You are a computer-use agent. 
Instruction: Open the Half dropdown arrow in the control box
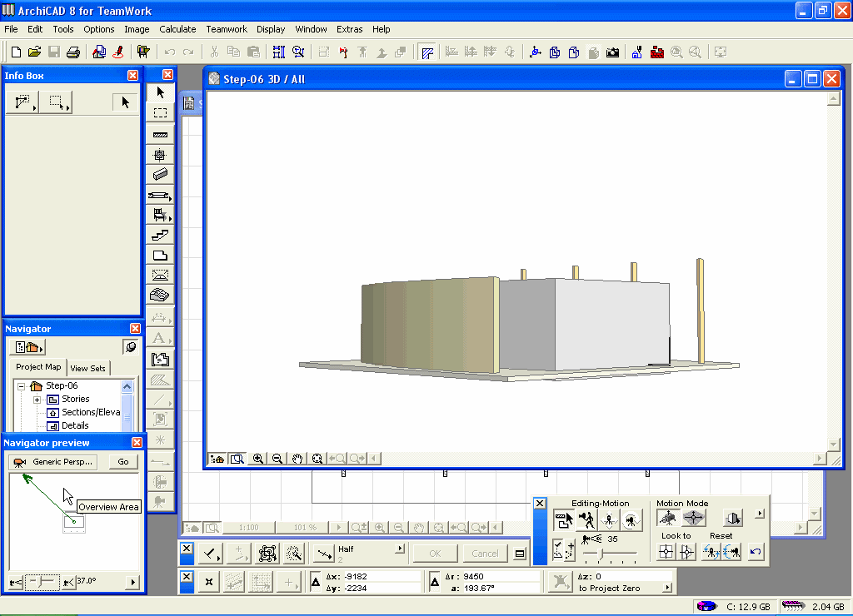[x=401, y=549]
